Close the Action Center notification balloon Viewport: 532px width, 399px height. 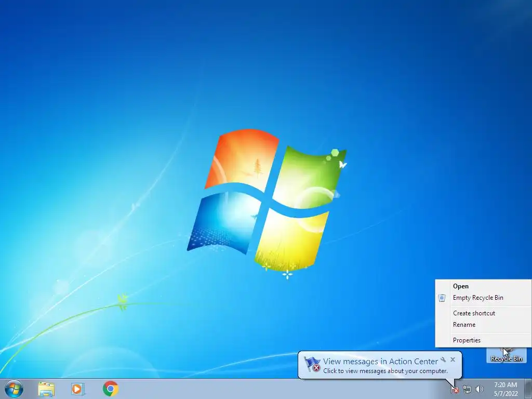click(x=453, y=360)
